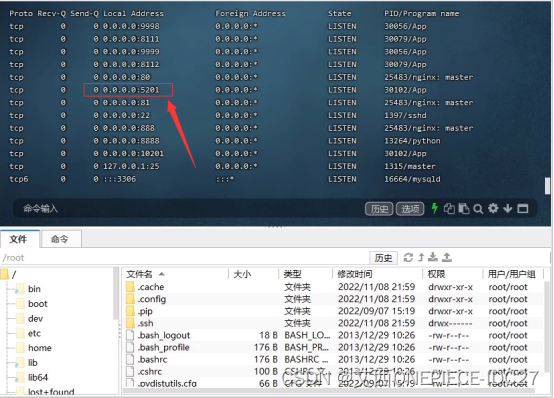
Task: Select the .bash_profile file name
Action: point(164,347)
